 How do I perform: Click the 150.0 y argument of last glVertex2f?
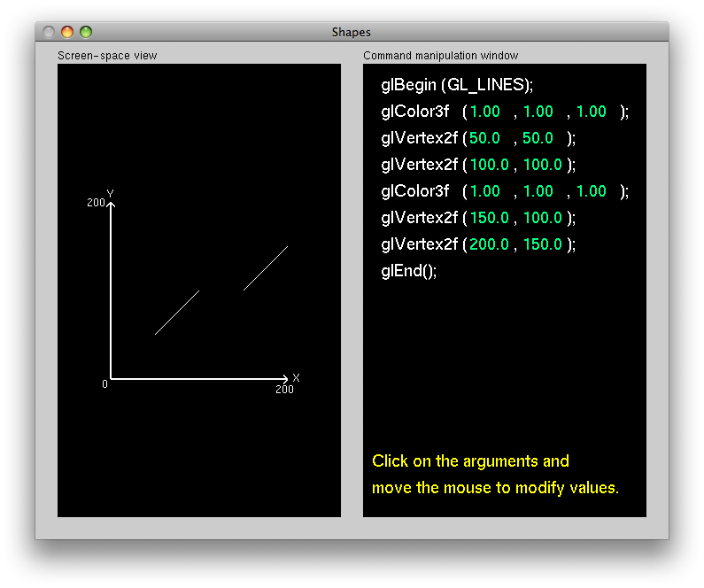coord(542,244)
